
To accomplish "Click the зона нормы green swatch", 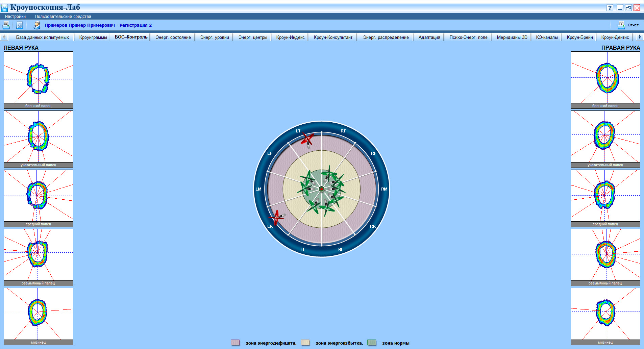I will click(372, 343).
